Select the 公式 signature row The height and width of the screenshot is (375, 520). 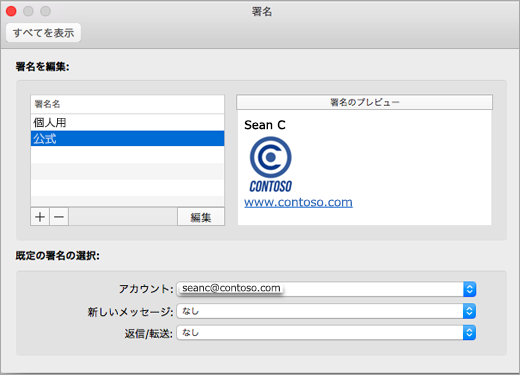127,138
